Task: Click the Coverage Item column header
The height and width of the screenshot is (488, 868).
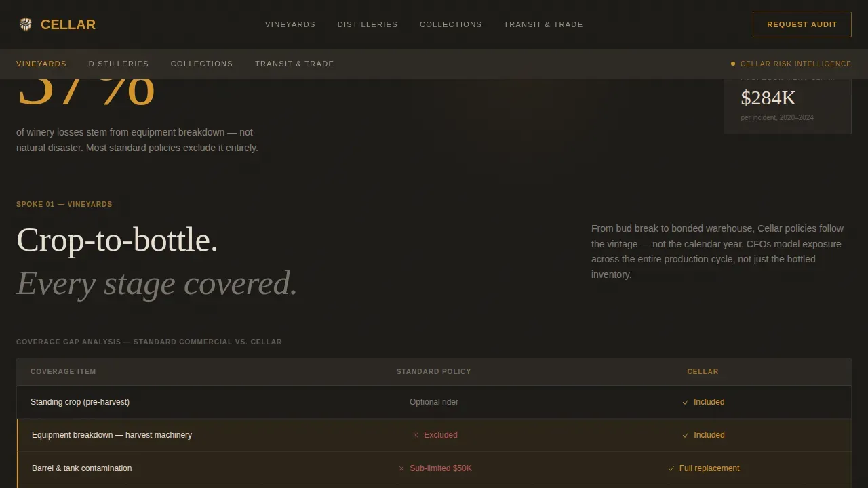Action: pyautogui.click(x=63, y=371)
